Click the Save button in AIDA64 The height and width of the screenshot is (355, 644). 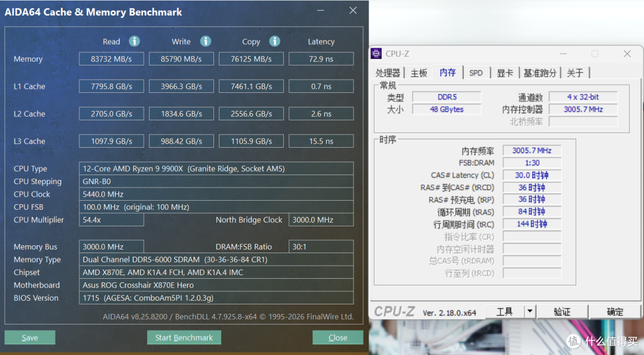pos(30,337)
